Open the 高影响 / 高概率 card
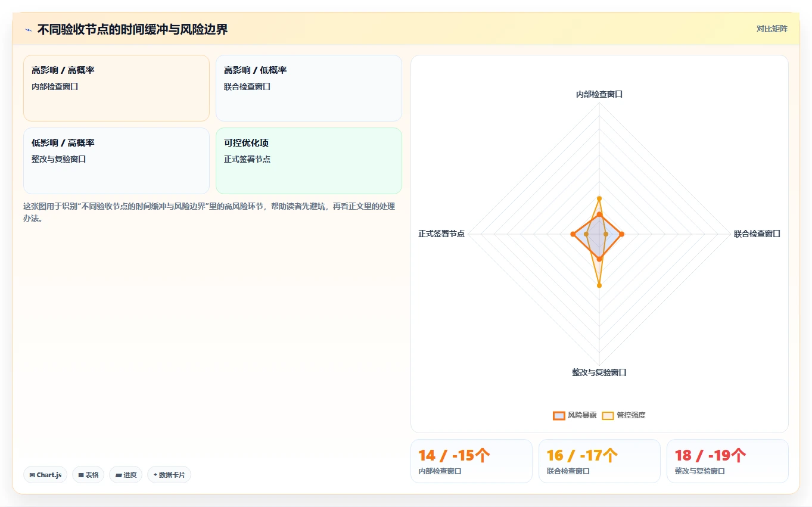Screen dimensions: 812x507 [116, 88]
